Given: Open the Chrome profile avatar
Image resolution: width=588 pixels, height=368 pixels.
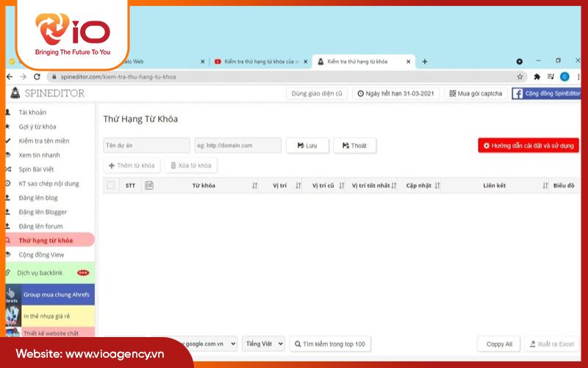Looking at the screenshot, I should coord(564,77).
